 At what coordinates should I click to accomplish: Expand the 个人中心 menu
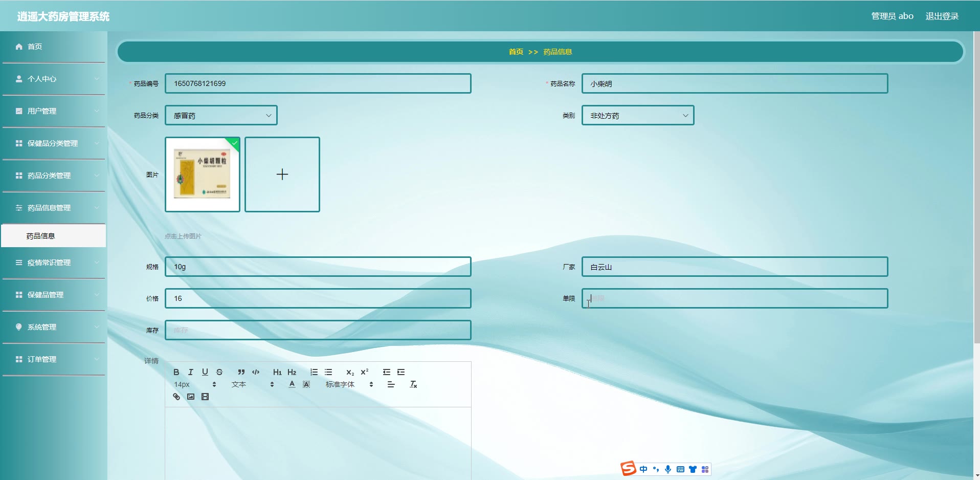pos(54,79)
